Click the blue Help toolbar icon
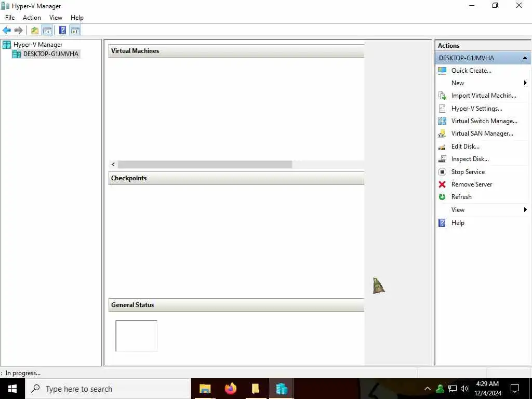The image size is (532, 399). (63, 31)
